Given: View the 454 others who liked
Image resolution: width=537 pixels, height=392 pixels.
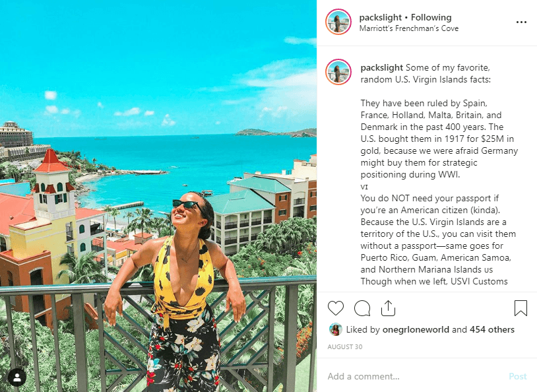Looking at the screenshot, I should (491, 330).
